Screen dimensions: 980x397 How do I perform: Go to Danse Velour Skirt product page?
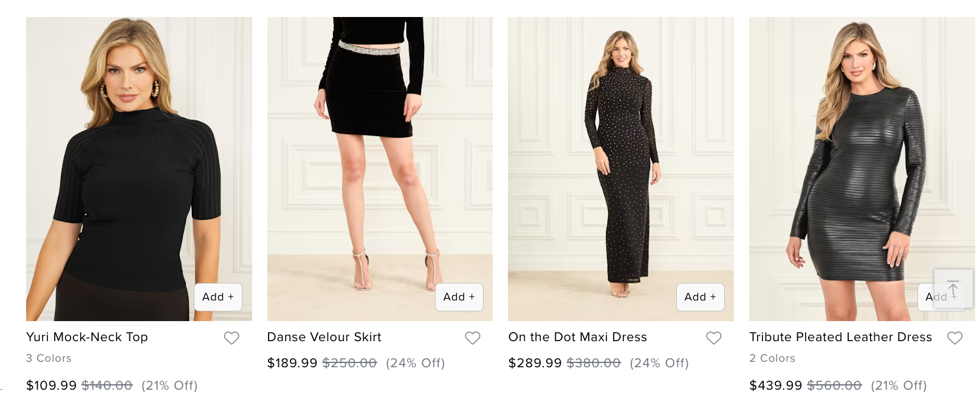[324, 337]
